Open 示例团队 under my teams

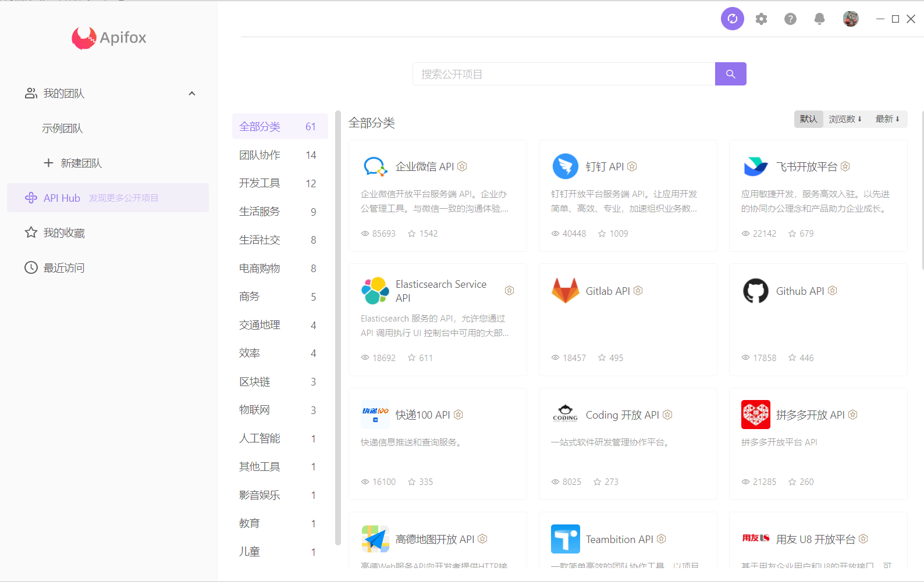pyautogui.click(x=62, y=128)
